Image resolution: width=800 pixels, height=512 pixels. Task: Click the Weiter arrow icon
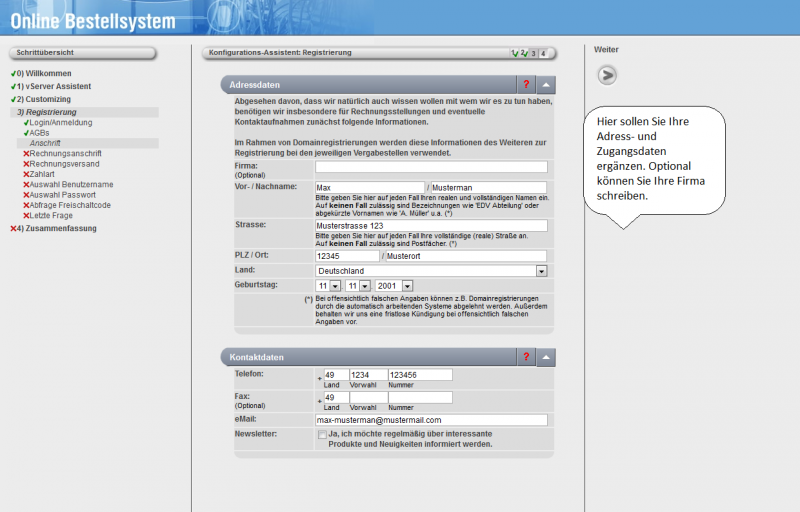point(607,75)
